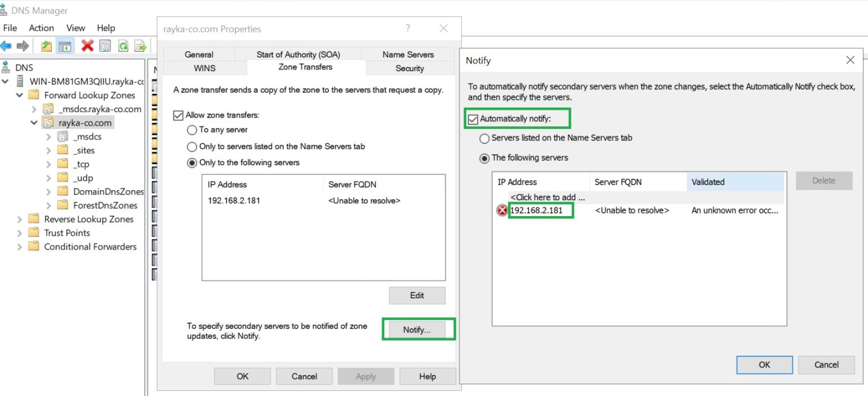Viewport: 868px width, 396px height.
Task: Click the Up One Level folder icon
Action: (46, 46)
